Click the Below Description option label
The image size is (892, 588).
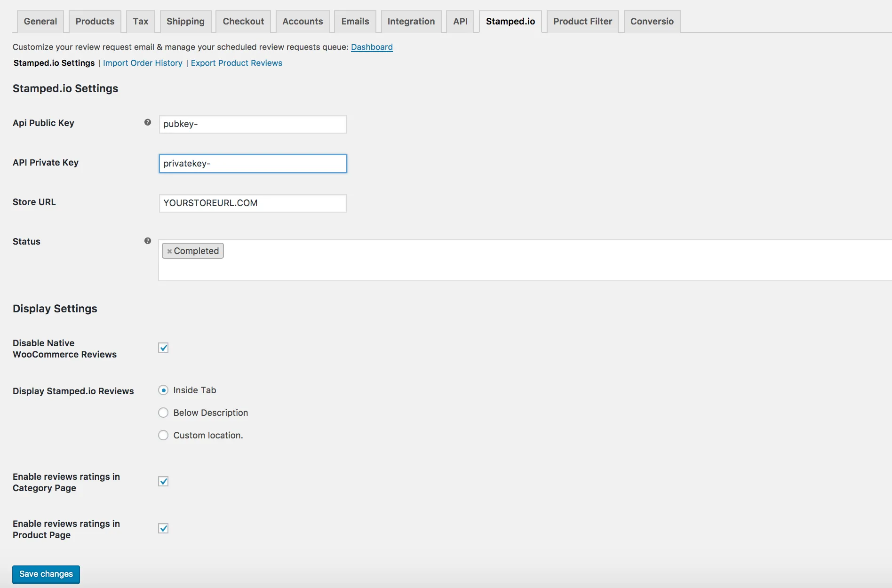pos(211,413)
